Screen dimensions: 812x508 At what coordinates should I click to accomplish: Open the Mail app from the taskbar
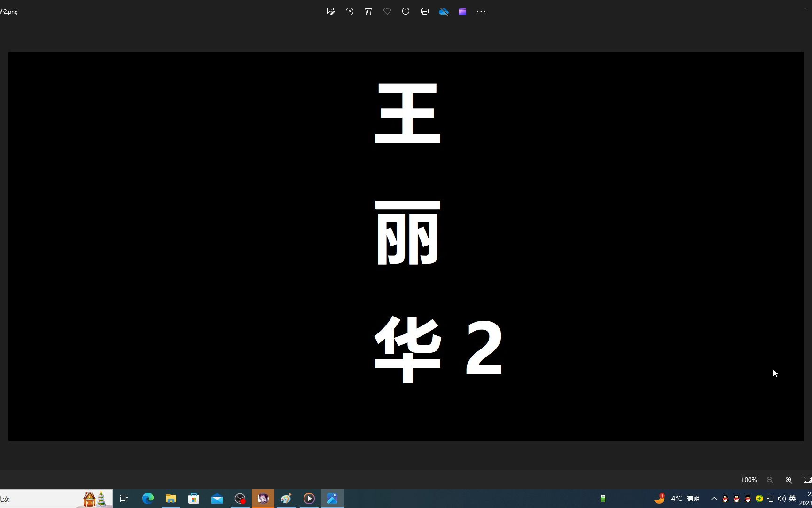tap(217, 499)
